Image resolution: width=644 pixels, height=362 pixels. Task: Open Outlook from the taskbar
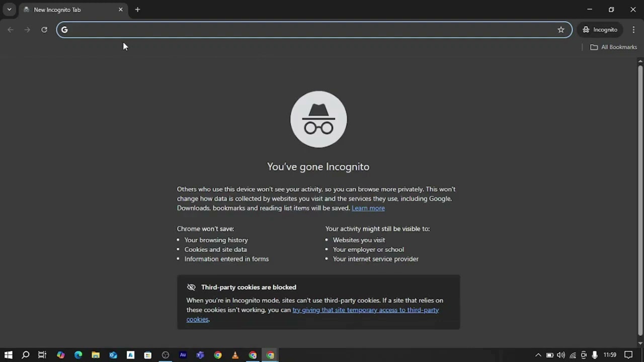pos(113,355)
